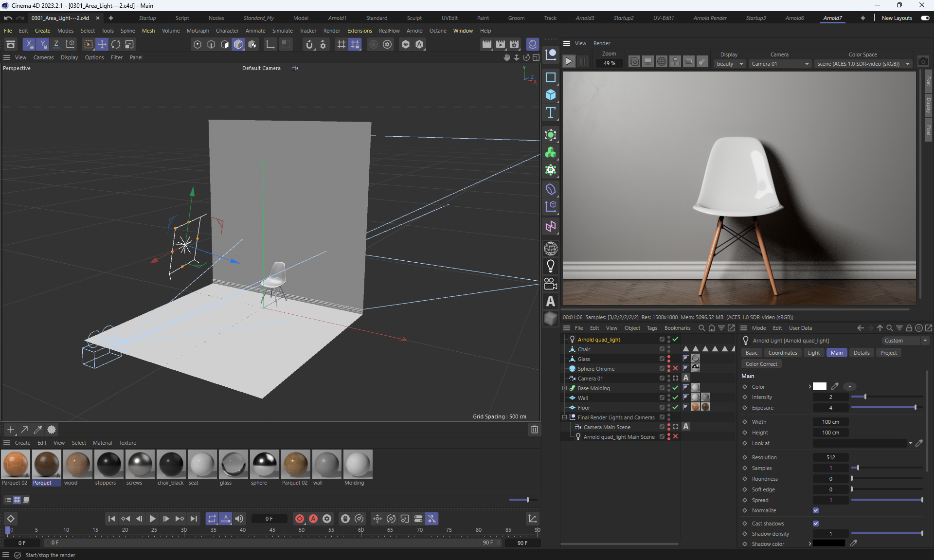934x560 pixels.
Task: Click the Light object icon in the side palette
Action: 550,266
